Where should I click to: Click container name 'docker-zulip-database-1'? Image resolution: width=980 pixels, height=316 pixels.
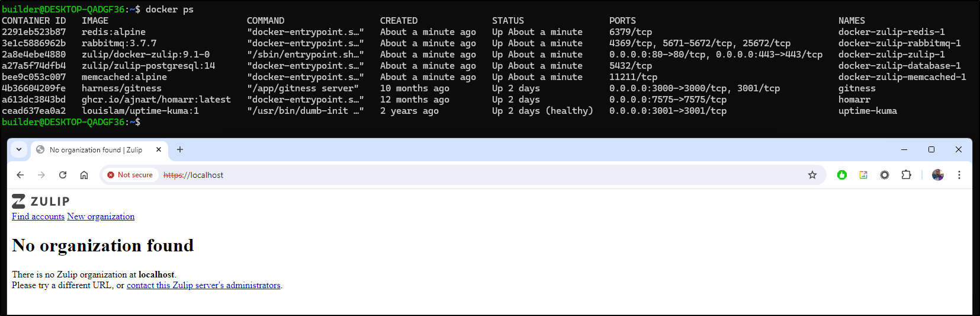coord(899,66)
